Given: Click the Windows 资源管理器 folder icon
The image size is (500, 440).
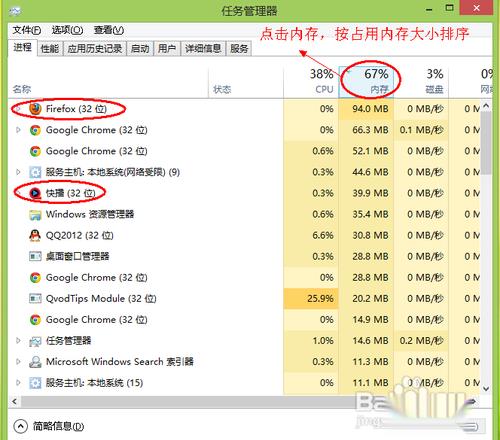Looking at the screenshot, I should point(35,215).
